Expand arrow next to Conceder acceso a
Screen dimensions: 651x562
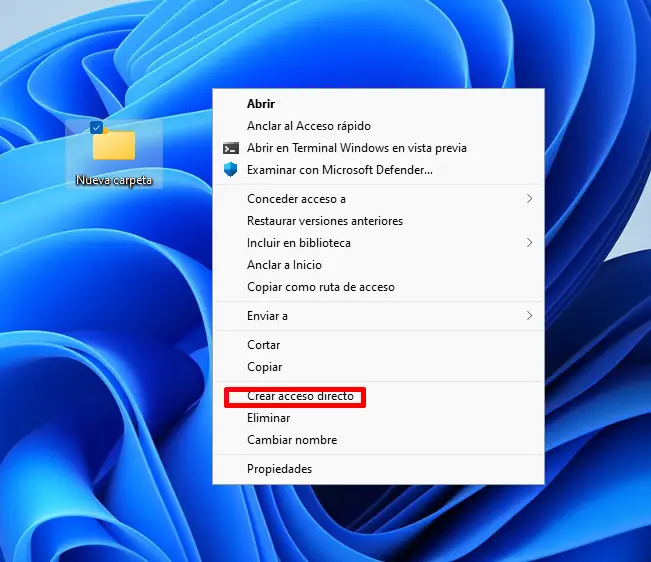pyautogui.click(x=529, y=199)
